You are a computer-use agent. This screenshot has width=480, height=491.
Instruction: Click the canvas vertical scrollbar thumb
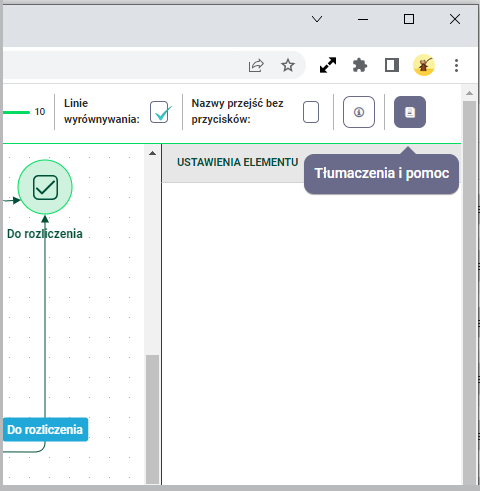(152, 419)
